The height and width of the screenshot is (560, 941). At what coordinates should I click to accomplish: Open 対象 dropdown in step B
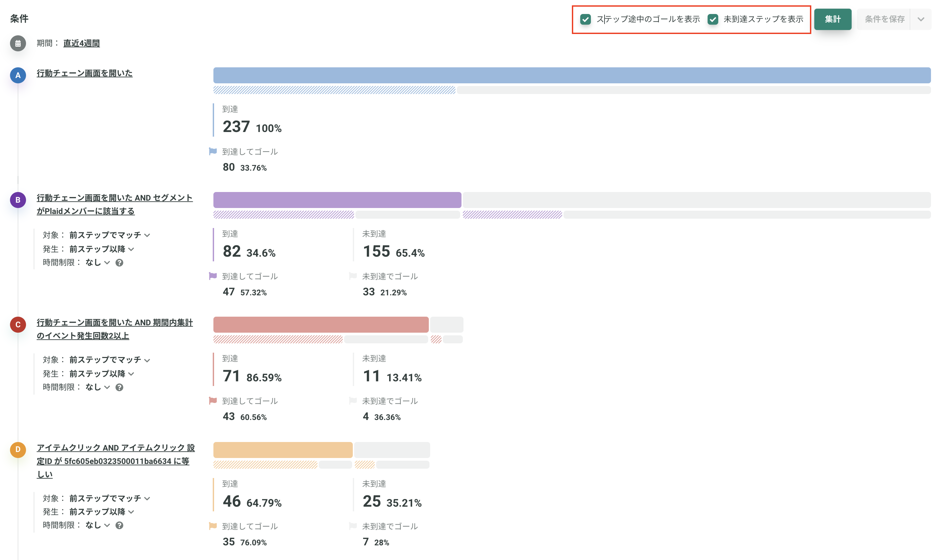109,235
